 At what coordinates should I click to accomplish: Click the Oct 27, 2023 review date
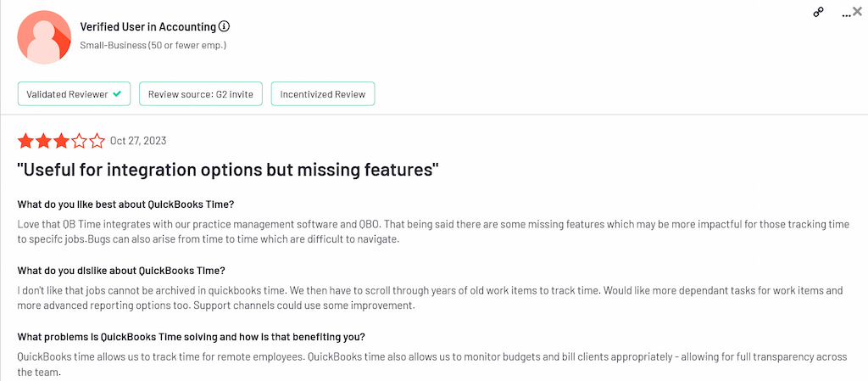(x=138, y=141)
